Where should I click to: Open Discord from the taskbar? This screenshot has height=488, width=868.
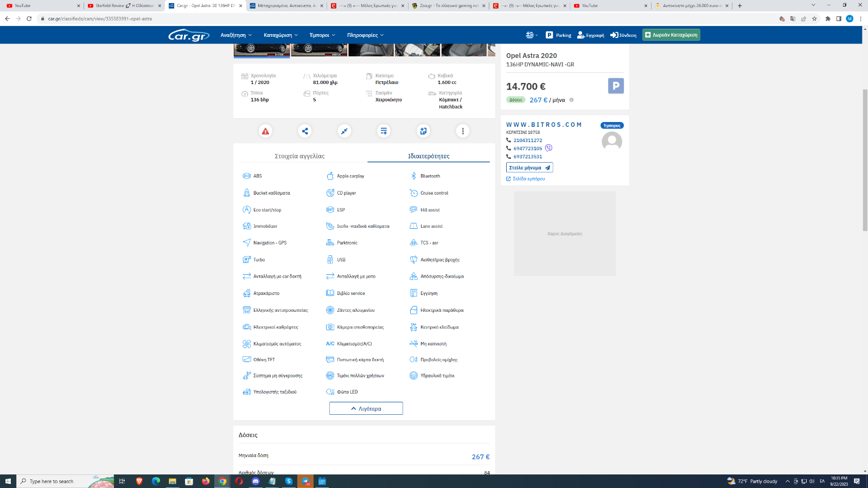coord(256,481)
